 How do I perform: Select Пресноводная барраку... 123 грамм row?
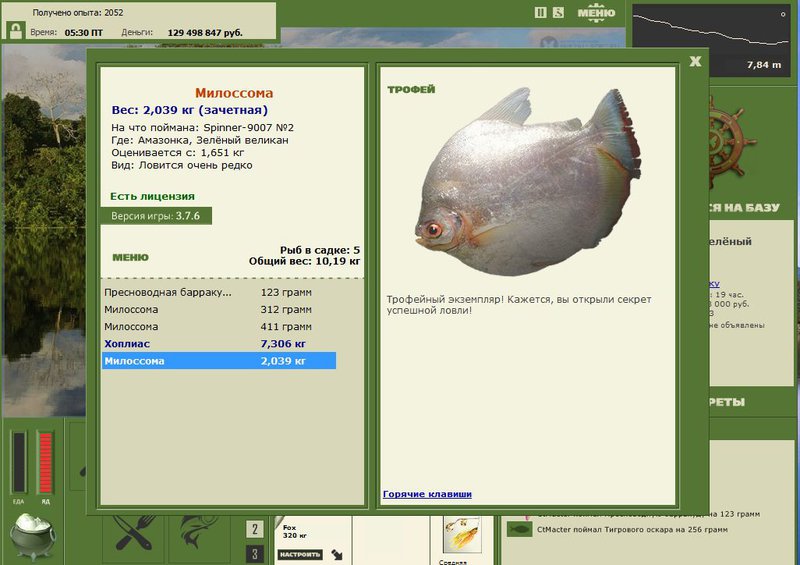[x=218, y=292]
